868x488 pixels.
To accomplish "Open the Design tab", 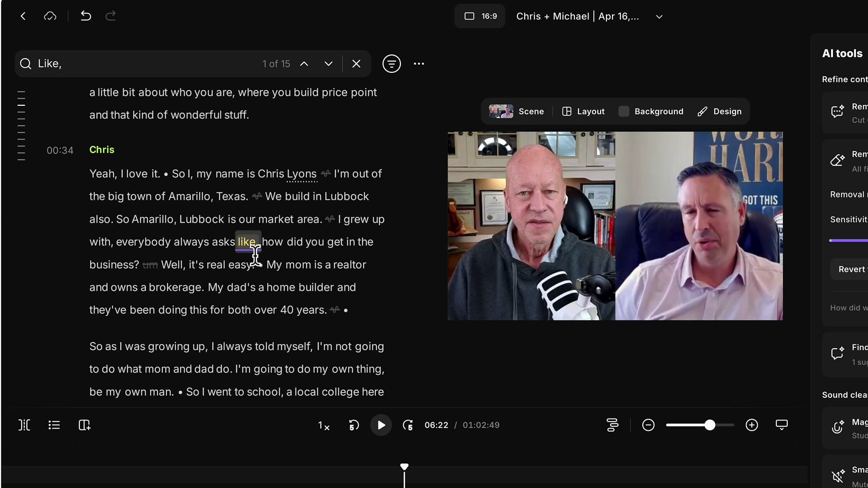I will coord(719,111).
